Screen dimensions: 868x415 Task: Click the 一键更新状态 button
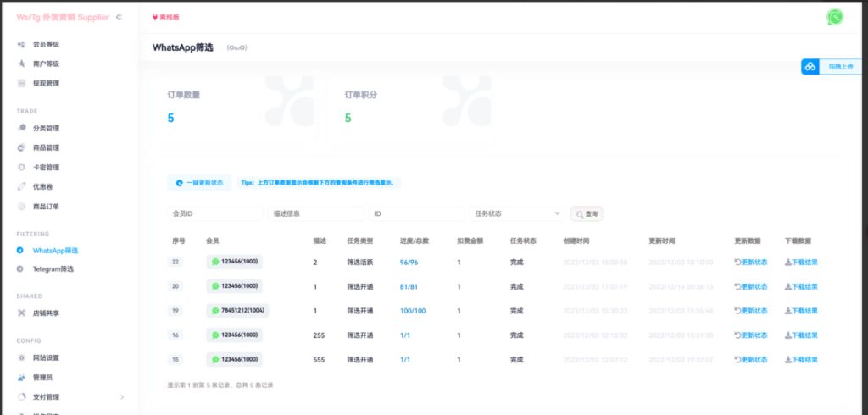199,183
